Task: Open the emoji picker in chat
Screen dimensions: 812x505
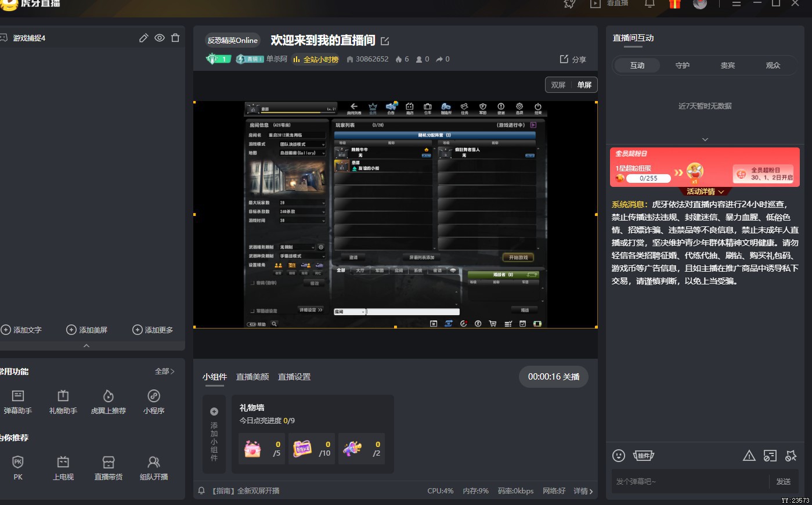Action: click(x=619, y=456)
